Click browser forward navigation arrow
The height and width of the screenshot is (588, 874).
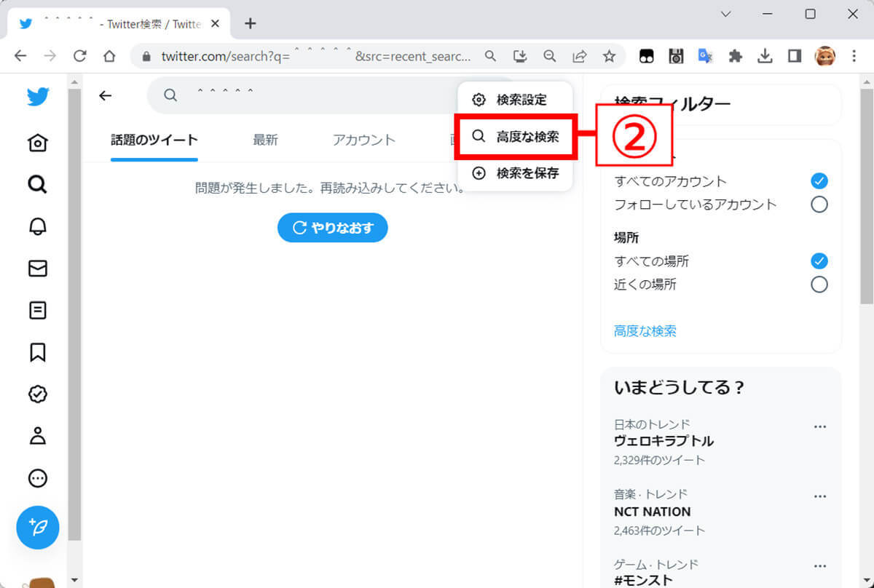click(x=50, y=56)
